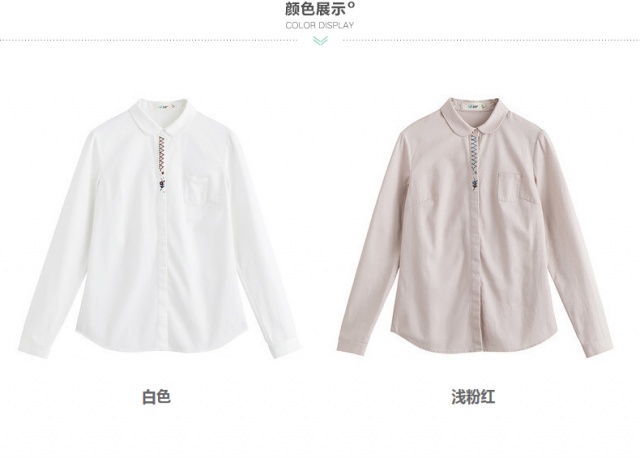Click the COLOR DISPLAY subtitle text
This screenshot has width=640, height=458.
pyautogui.click(x=320, y=25)
